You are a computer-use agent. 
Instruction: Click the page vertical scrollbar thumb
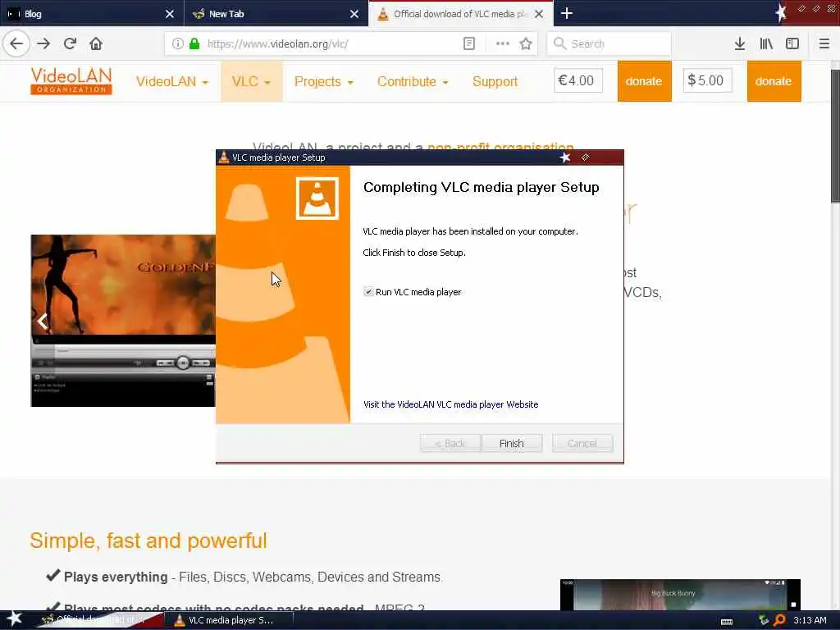(835, 137)
